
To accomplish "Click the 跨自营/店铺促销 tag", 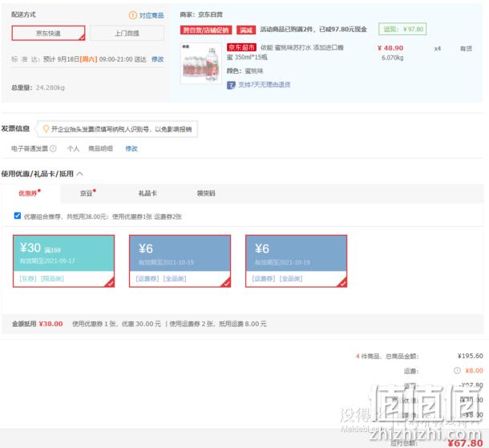I will pos(206,30).
